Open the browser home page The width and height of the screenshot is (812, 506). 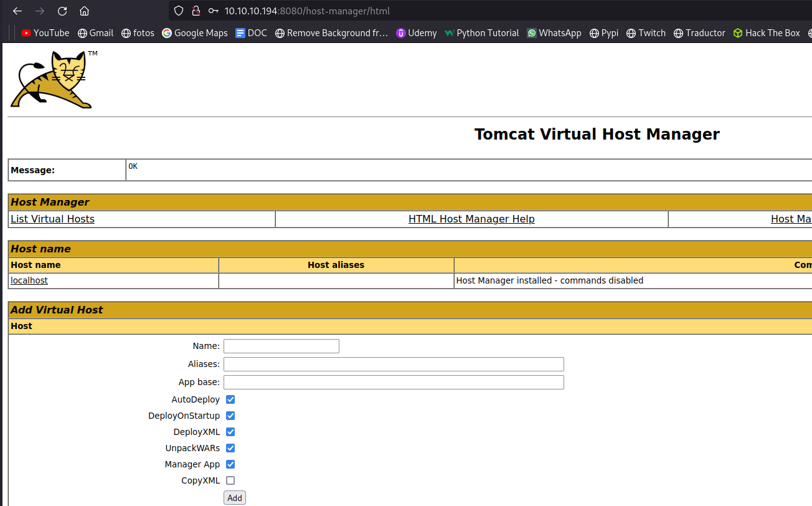point(85,11)
